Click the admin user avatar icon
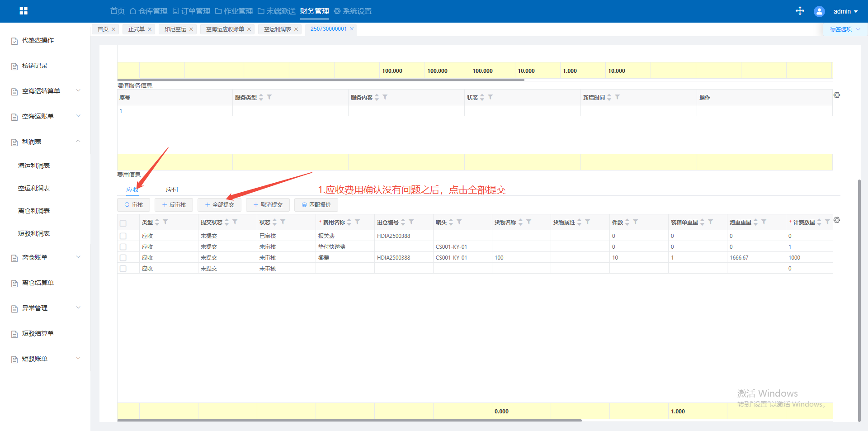Viewport: 868px width, 431px height. coord(819,11)
